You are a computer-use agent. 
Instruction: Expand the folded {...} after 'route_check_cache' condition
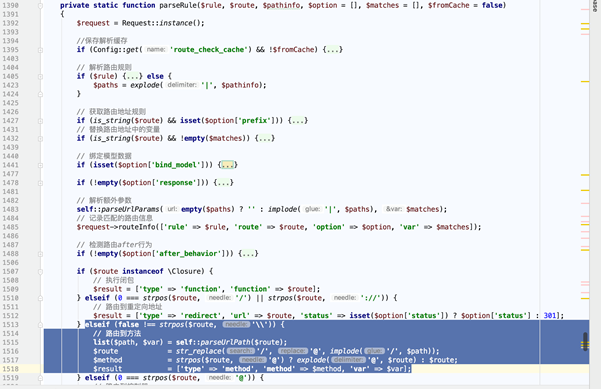pyautogui.click(x=332, y=50)
